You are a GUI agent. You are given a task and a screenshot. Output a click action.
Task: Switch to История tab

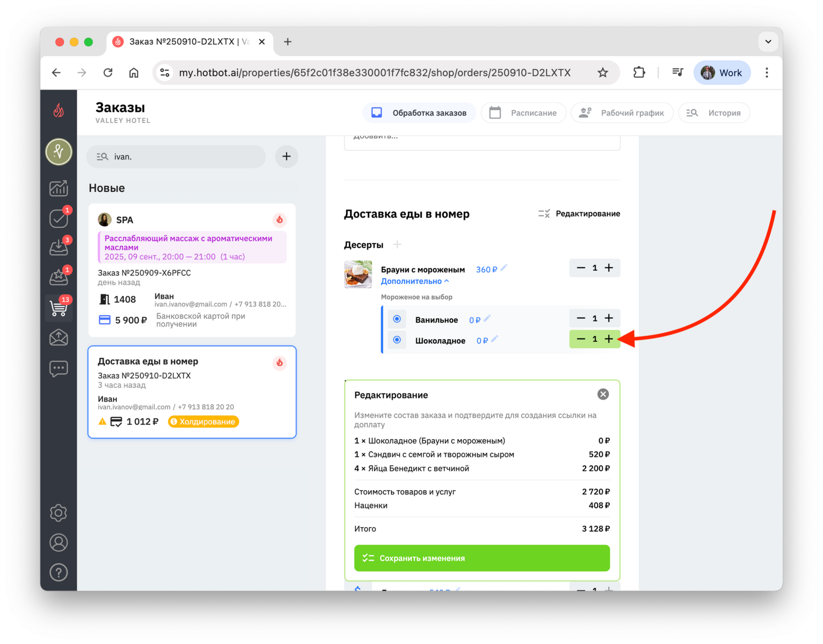tap(714, 113)
